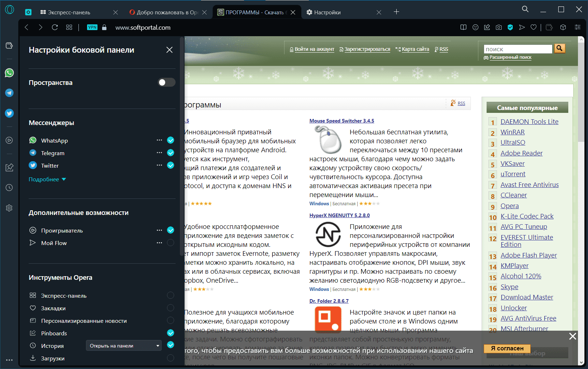Viewport: 588px width, 369px height.
Task: Open DAEMON Tools Lite link
Action: (x=529, y=121)
